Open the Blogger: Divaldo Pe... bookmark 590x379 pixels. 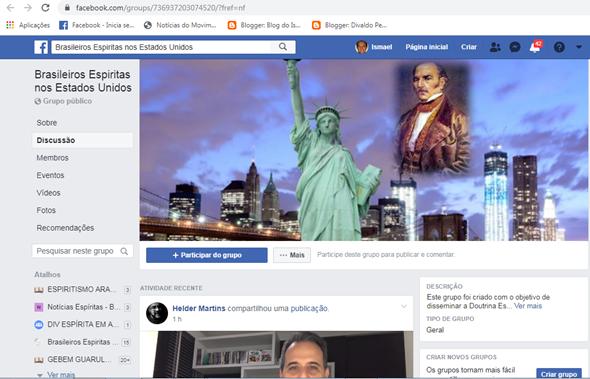350,25
